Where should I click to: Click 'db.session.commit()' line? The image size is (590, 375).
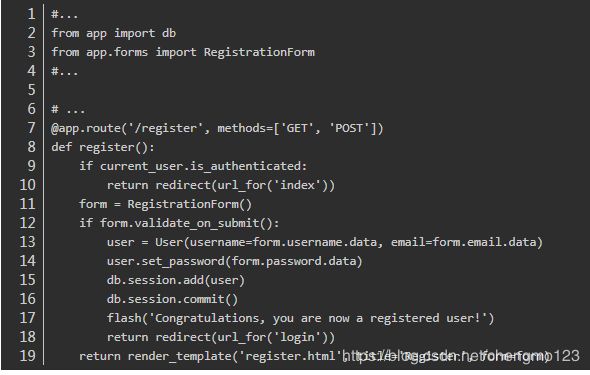pos(172,299)
